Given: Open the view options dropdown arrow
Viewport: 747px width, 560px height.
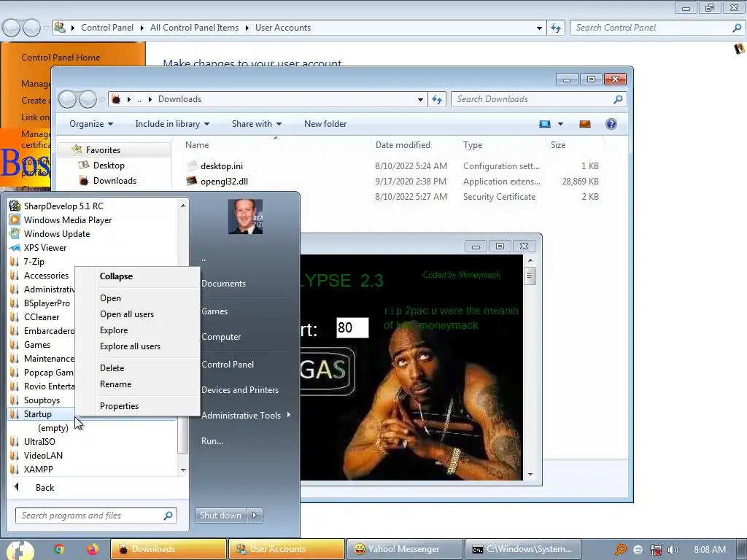Looking at the screenshot, I should point(561,124).
